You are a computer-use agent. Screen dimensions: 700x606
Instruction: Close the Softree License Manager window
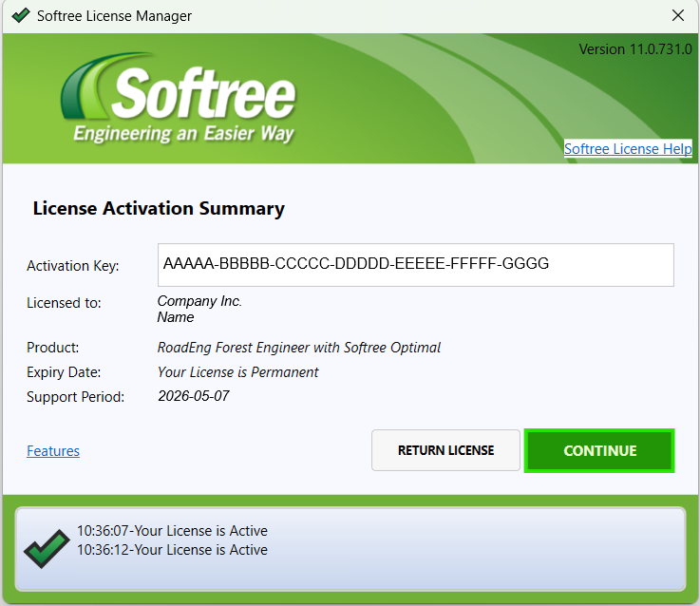pos(677,15)
